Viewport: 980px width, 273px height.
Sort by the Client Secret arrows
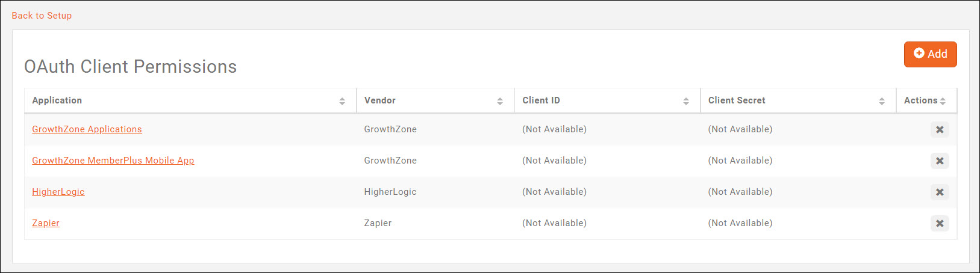tap(882, 101)
